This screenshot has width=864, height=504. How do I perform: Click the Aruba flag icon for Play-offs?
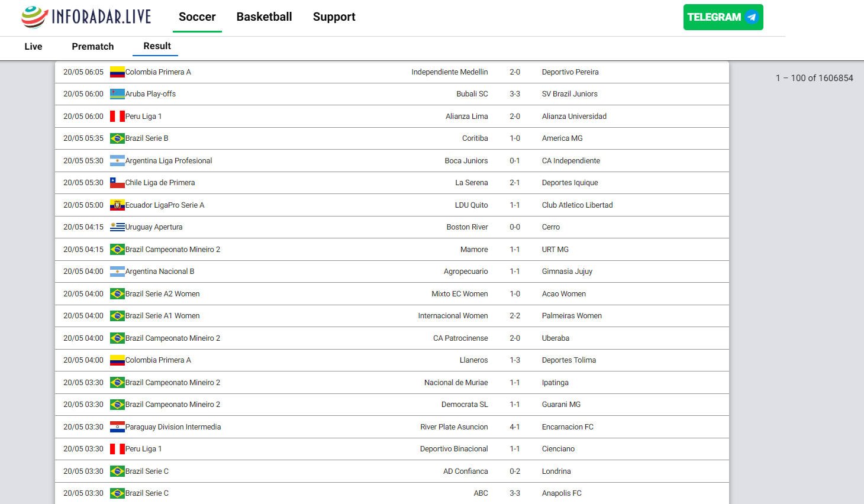pyautogui.click(x=117, y=94)
